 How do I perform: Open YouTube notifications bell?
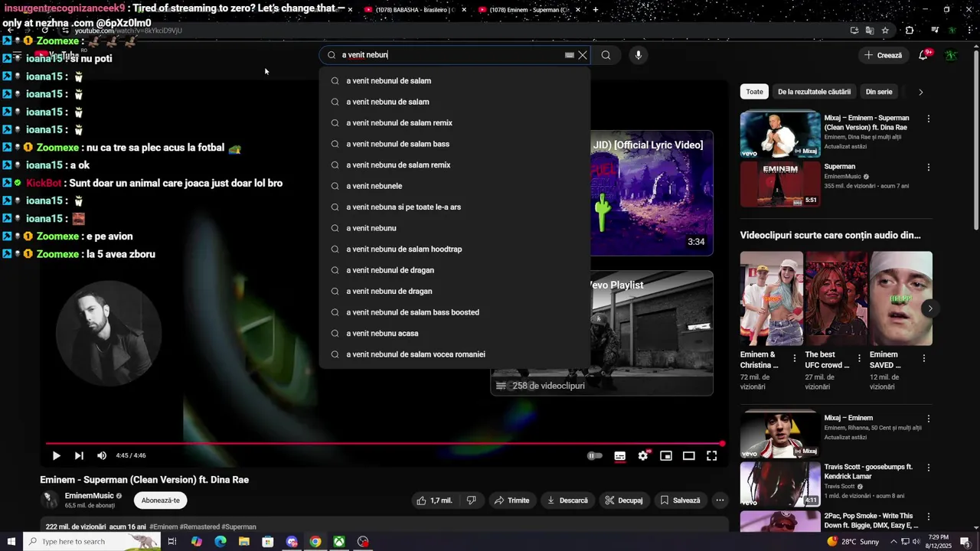(x=923, y=55)
